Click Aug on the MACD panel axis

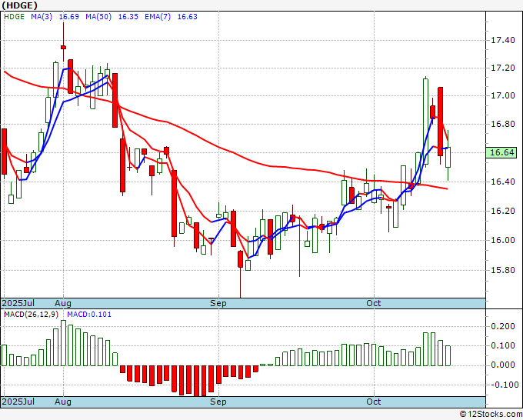(x=63, y=402)
